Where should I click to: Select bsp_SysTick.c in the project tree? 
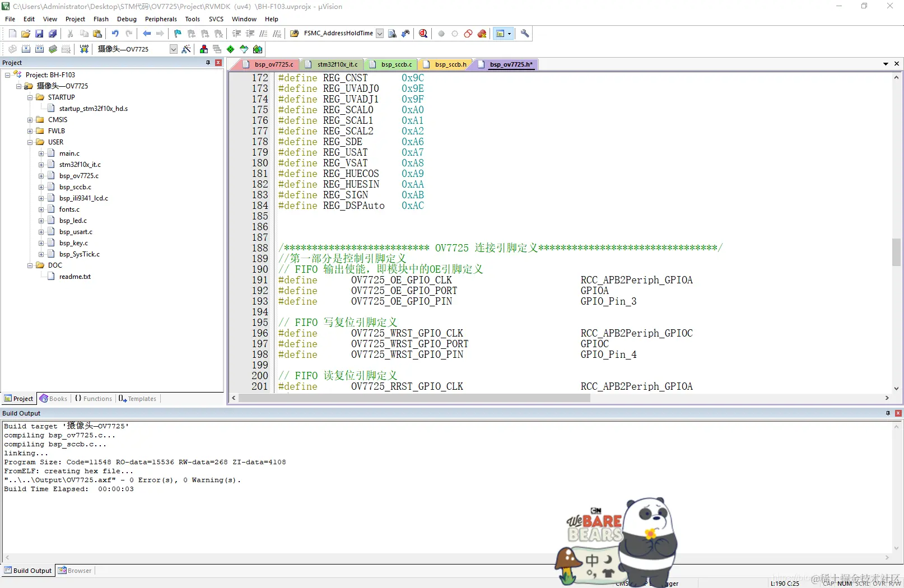coord(79,254)
